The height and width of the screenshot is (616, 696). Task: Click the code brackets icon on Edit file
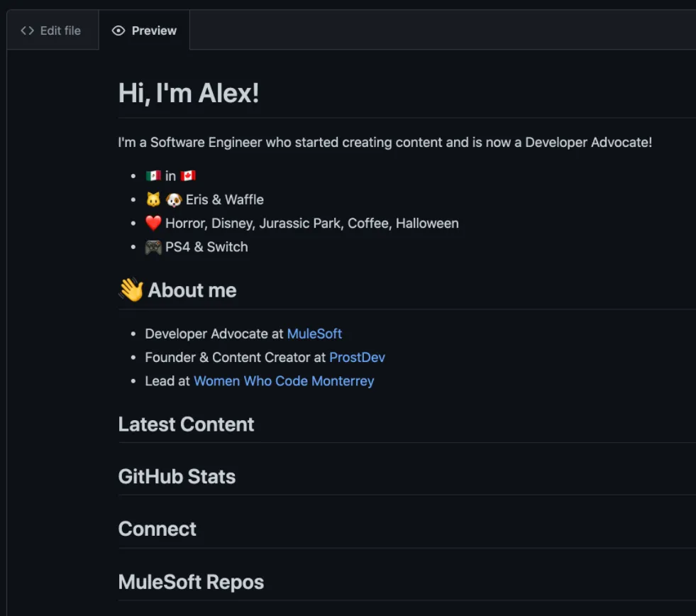pyautogui.click(x=28, y=31)
